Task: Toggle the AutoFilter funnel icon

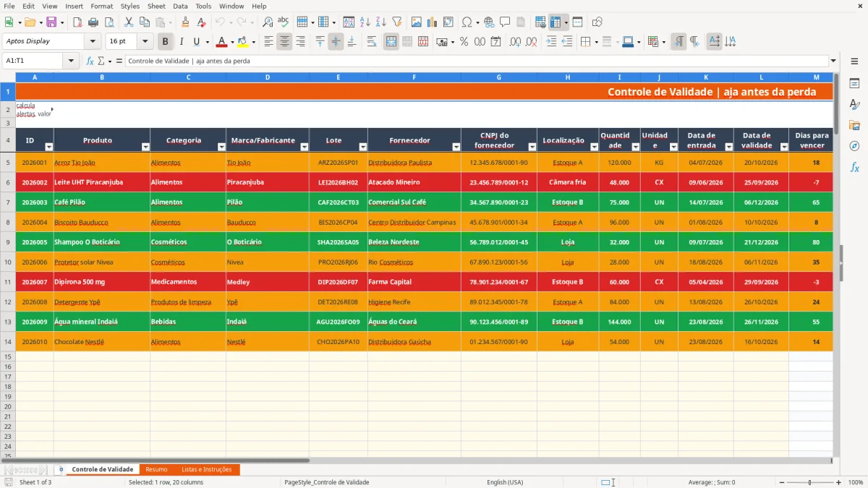Action: pyautogui.click(x=396, y=22)
